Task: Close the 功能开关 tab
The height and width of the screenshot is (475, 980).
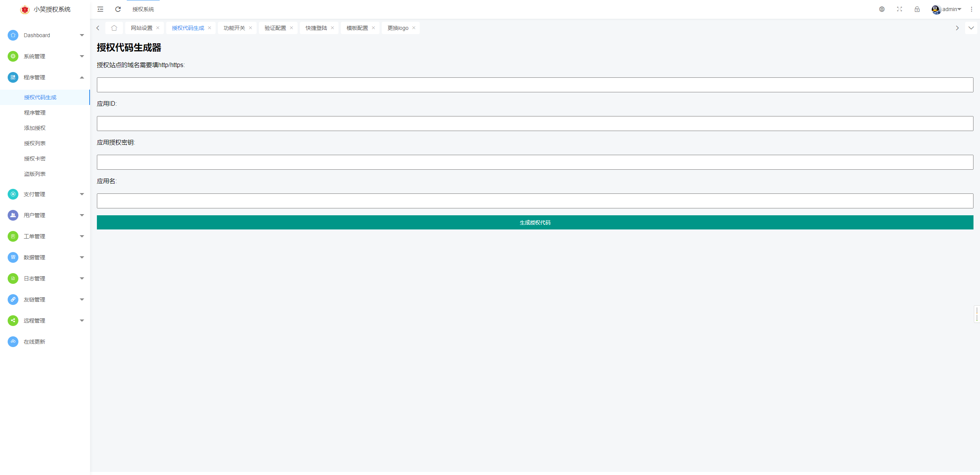Action: [250, 28]
